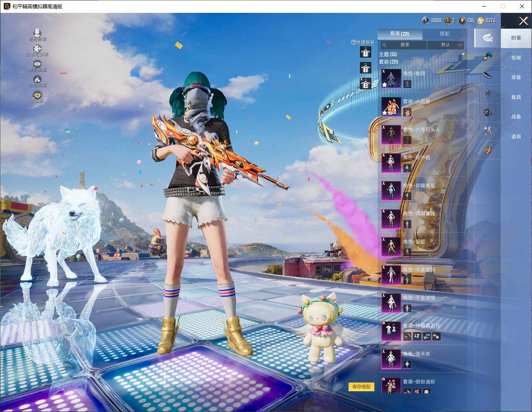Click the 快捷换装 question mark help icon

353,42
